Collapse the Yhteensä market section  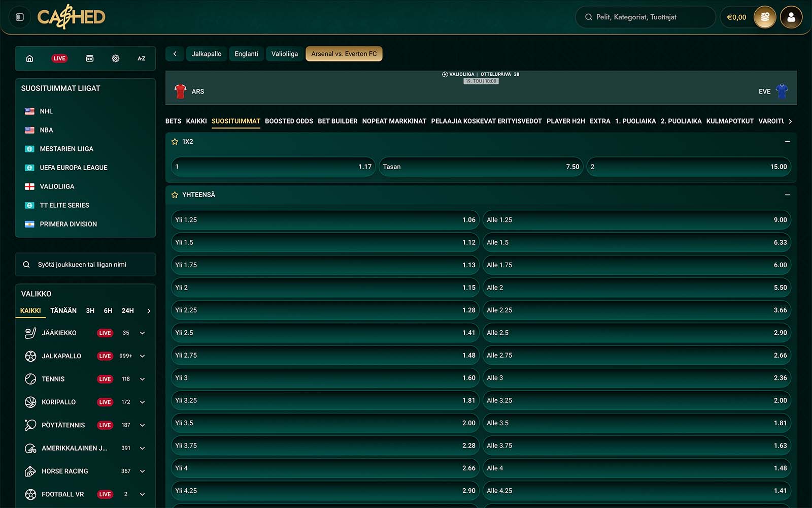click(787, 195)
